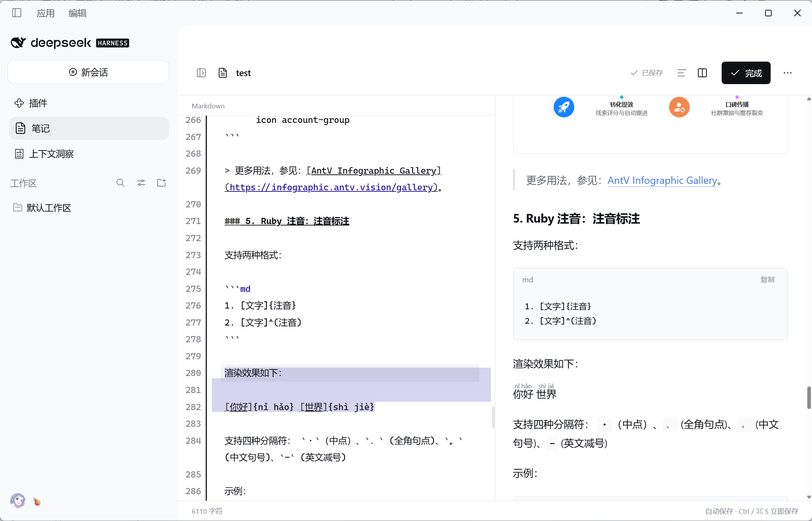This screenshot has width=812, height=521.
Task: Click the 工作区 section label
Action: [x=24, y=183]
